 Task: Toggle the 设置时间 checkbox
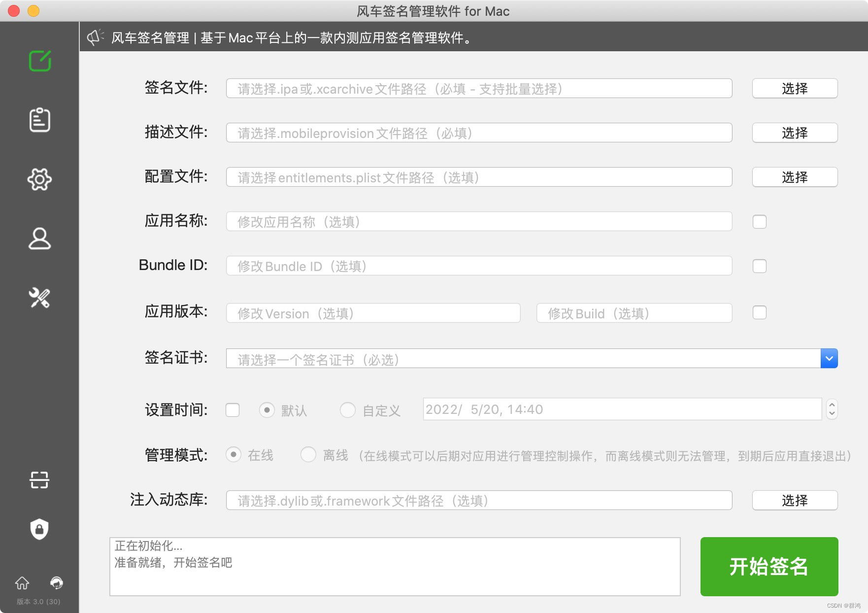coord(233,410)
